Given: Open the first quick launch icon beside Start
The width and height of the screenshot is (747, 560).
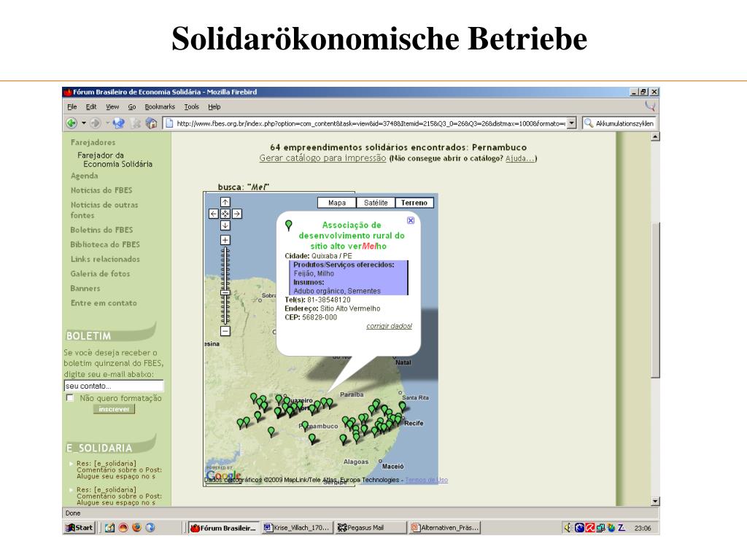Looking at the screenshot, I should pyautogui.click(x=109, y=528).
